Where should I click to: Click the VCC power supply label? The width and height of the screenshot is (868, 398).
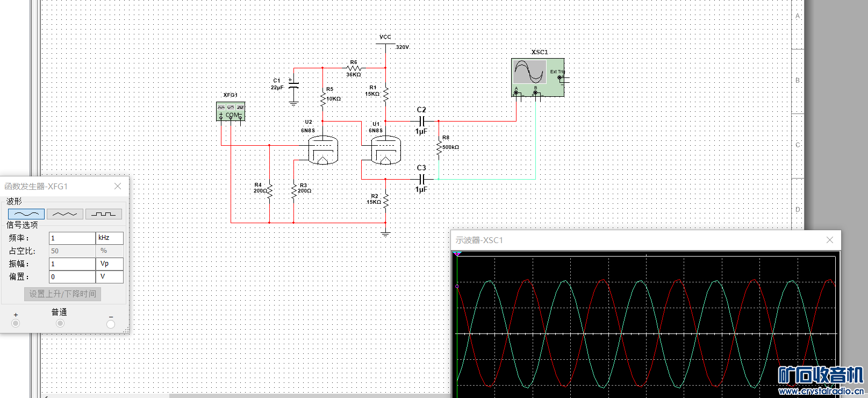point(385,37)
